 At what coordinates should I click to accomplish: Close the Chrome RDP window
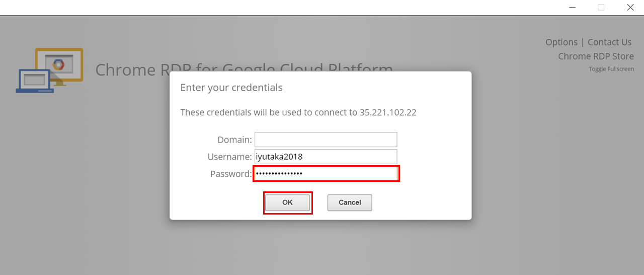coord(630,7)
